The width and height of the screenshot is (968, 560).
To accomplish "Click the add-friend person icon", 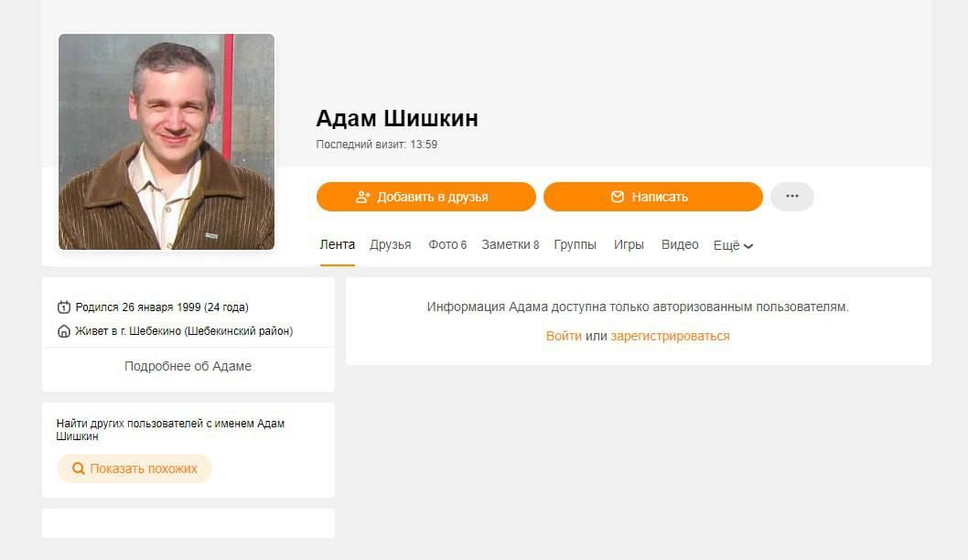I will click(x=362, y=197).
